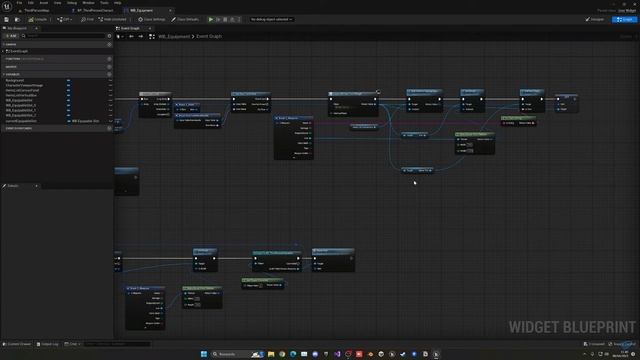
Task: Open the Event Graph tab
Action: click(x=131, y=28)
